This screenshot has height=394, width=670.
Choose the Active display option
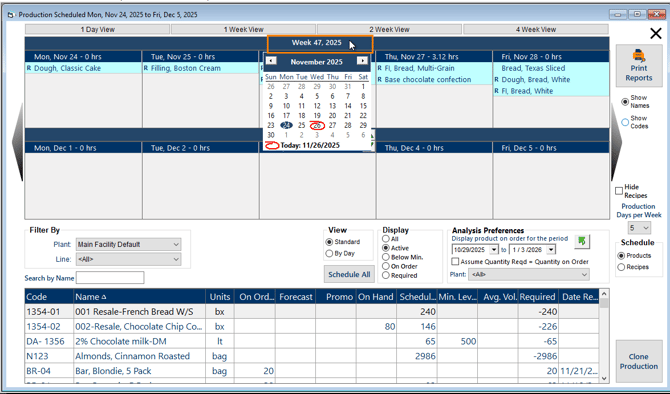coord(386,248)
